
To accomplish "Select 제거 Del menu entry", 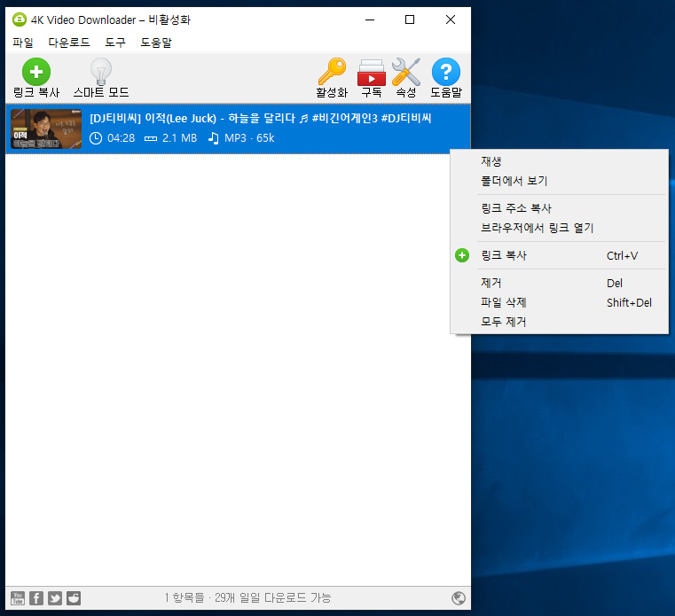I will pyautogui.click(x=559, y=283).
